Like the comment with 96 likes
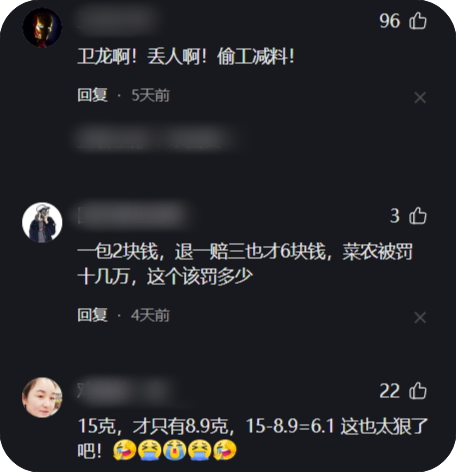The image size is (456, 472). pos(418,21)
